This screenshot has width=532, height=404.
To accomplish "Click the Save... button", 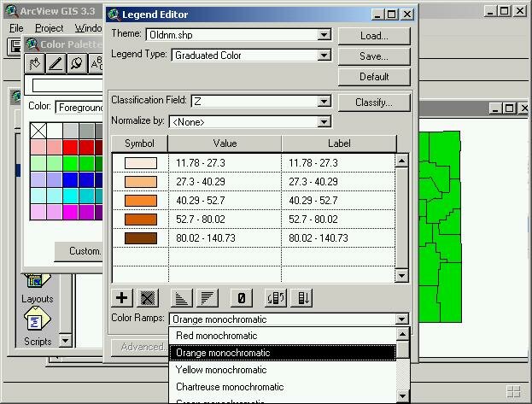I will point(374,56).
